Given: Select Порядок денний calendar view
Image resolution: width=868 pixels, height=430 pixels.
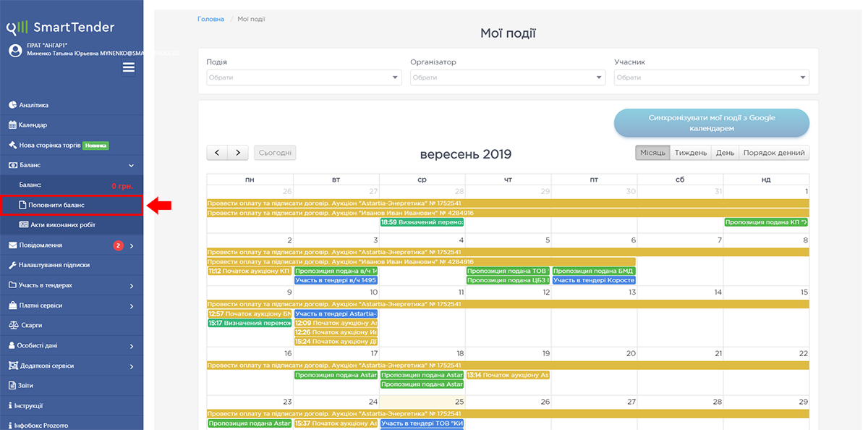Looking at the screenshot, I should click(x=773, y=153).
